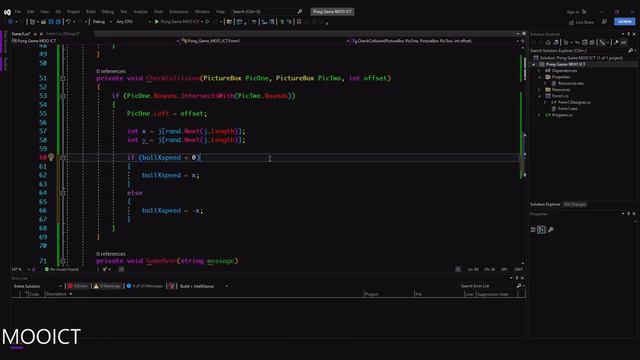640x360 pixels.
Task: Open the View menu
Action: click(44, 12)
